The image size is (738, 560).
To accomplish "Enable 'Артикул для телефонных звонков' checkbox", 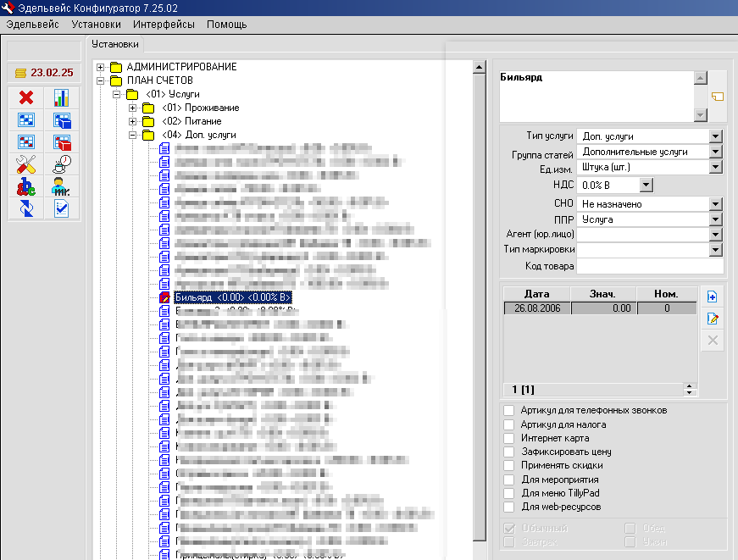I will pyautogui.click(x=508, y=410).
